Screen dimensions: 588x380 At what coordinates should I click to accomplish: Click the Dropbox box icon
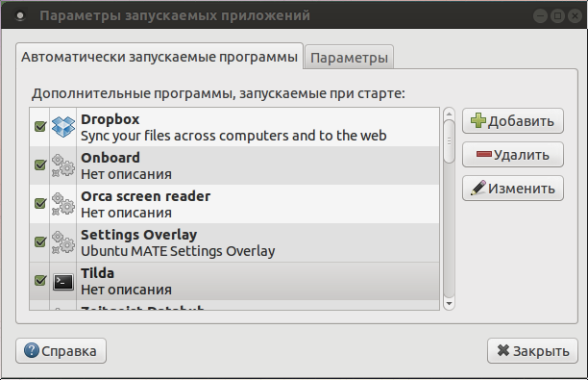[63, 127]
